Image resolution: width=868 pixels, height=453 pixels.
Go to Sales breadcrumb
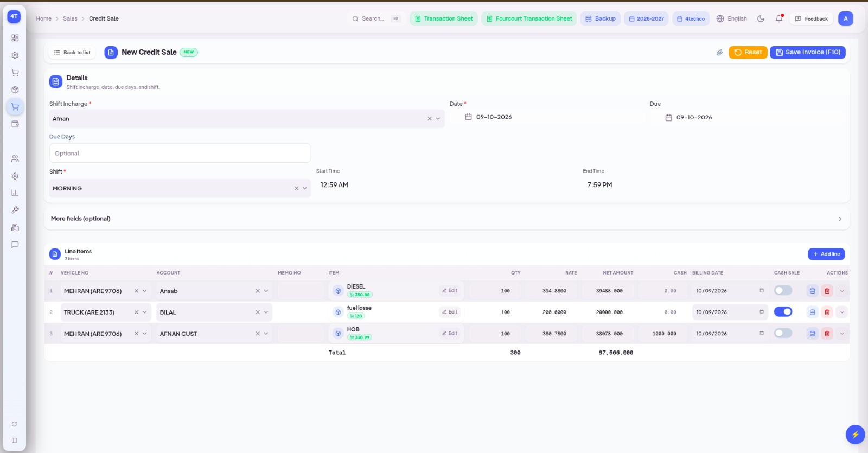(x=70, y=18)
